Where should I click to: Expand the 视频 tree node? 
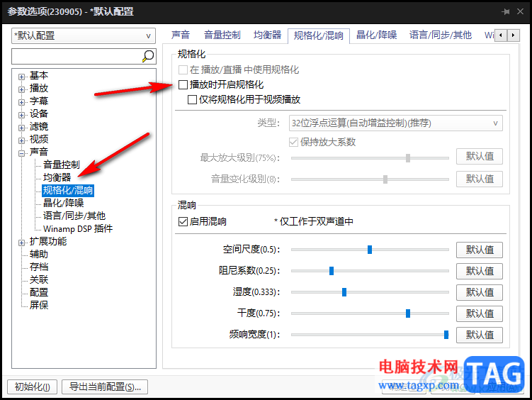(x=22, y=140)
